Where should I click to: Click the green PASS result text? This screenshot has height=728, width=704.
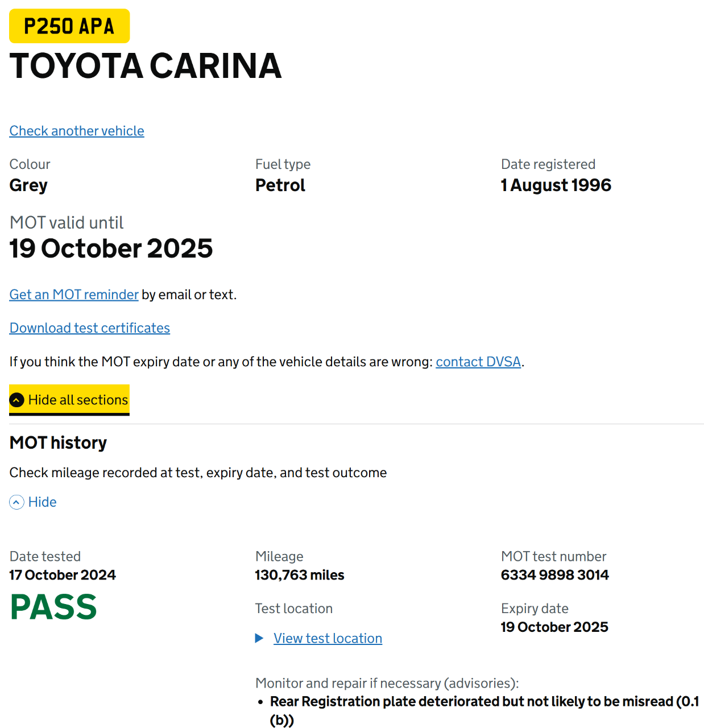point(53,607)
